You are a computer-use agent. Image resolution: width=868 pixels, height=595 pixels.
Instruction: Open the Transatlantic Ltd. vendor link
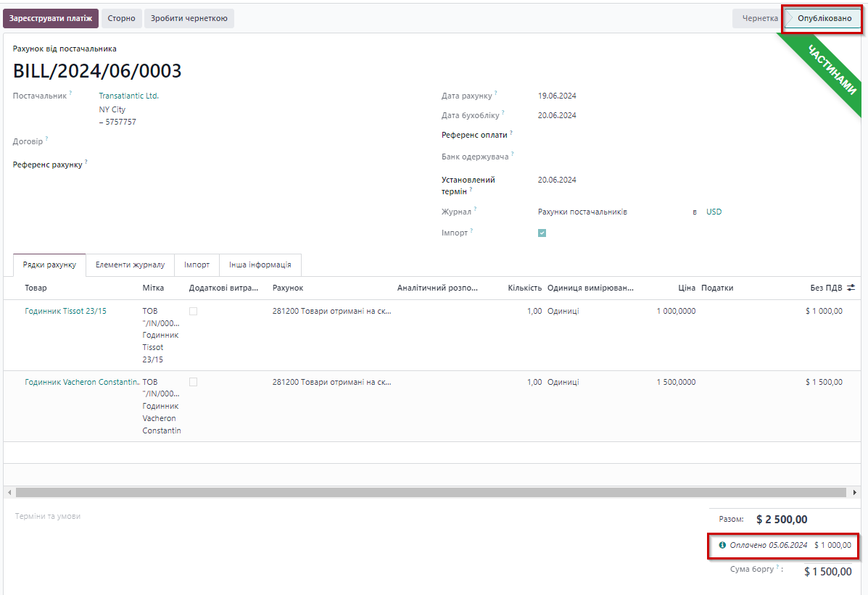pyautogui.click(x=128, y=96)
